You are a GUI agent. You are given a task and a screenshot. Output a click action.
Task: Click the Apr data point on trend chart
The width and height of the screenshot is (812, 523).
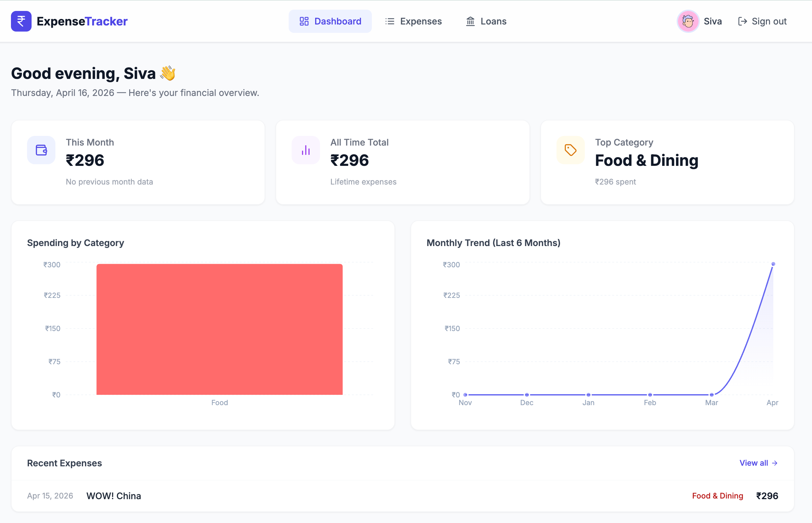(773, 264)
